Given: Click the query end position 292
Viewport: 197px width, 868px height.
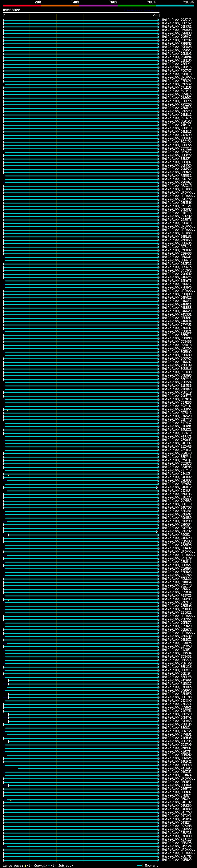Looking at the screenshot, I should (155, 15).
